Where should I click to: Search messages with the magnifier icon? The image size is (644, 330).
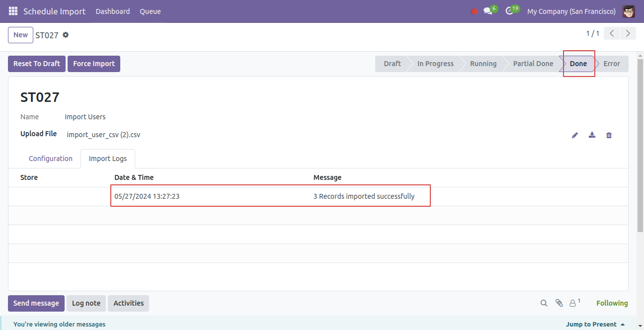click(x=544, y=303)
